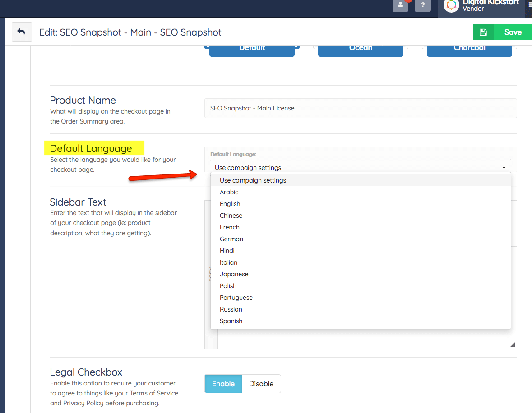Image resolution: width=532 pixels, height=413 pixels.
Task: Select English from language list
Action: point(361,204)
